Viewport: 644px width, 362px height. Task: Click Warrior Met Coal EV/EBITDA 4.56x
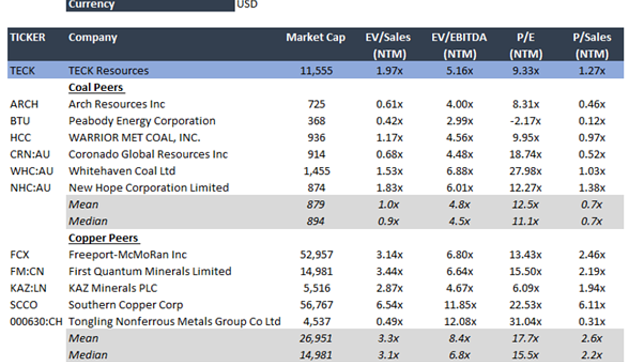460,137
